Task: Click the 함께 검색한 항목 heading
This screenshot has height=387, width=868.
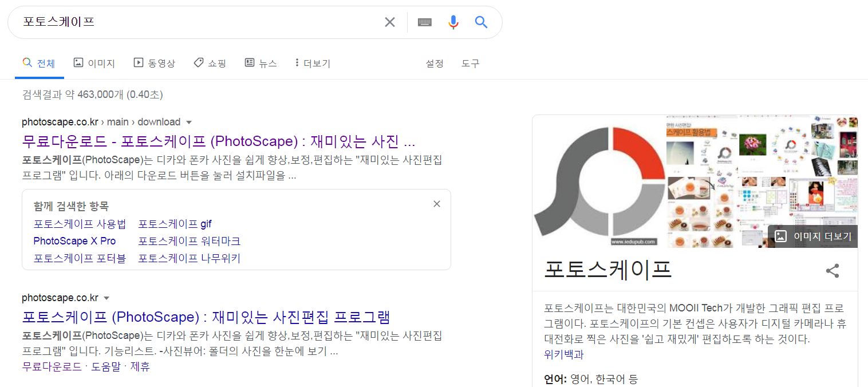Action: pos(71,206)
